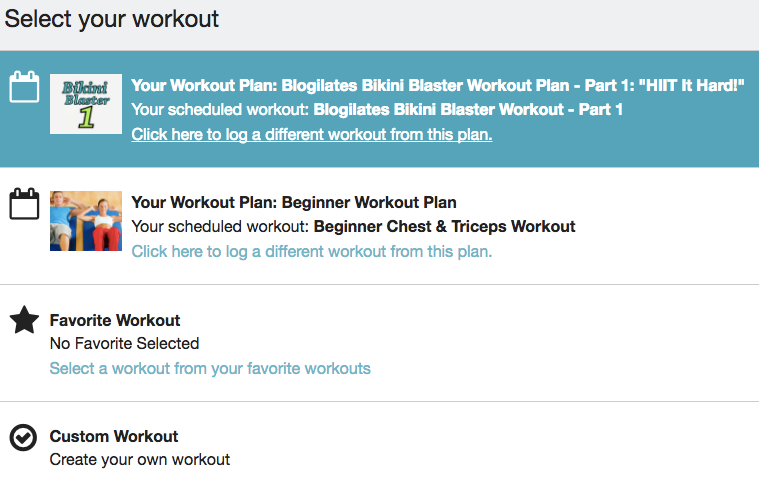The height and width of the screenshot is (490, 759).
Task: Select the Beginner Workout Plan title
Action: pos(294,202)
